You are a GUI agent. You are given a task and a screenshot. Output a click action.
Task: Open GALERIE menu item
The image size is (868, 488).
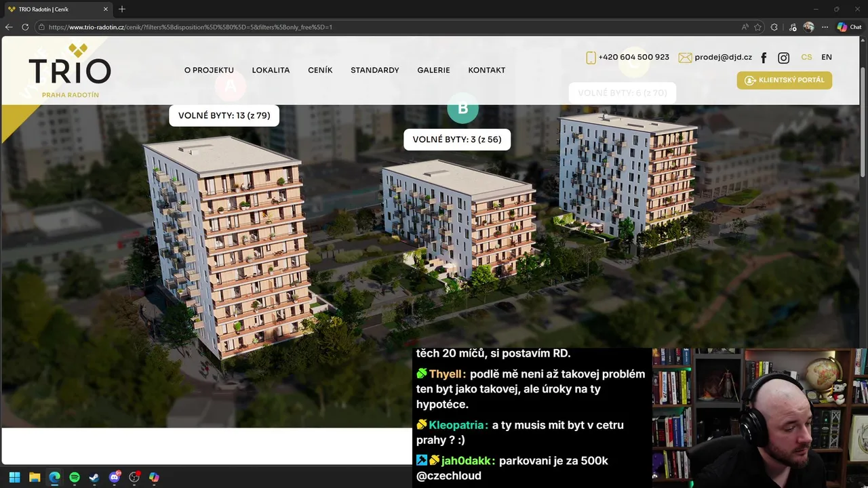[x=433, y=70]
